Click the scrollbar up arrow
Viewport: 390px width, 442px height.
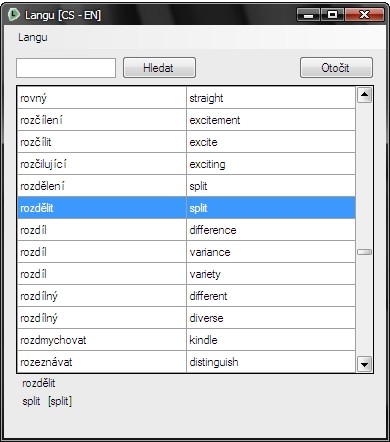(x=364, y=95)
